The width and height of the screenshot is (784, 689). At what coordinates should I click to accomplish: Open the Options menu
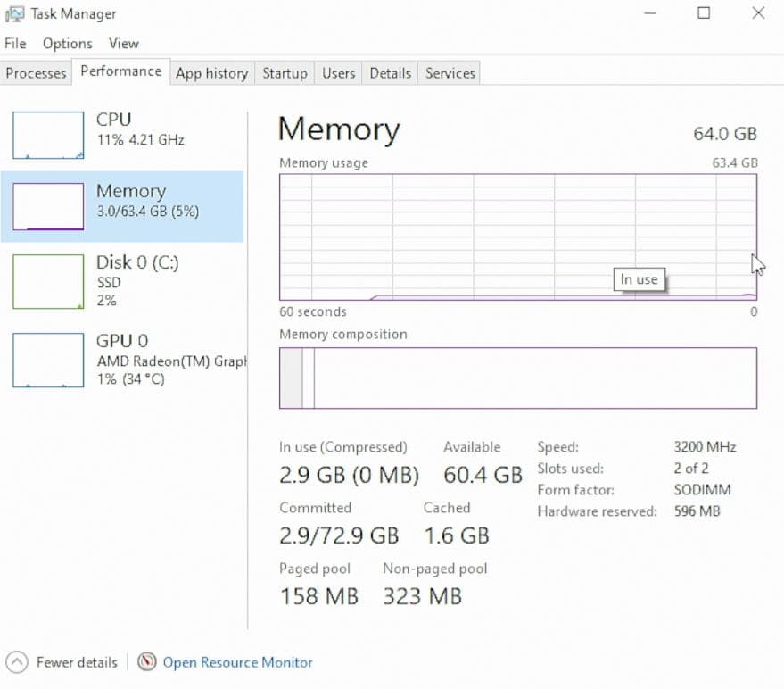(67, 43)
